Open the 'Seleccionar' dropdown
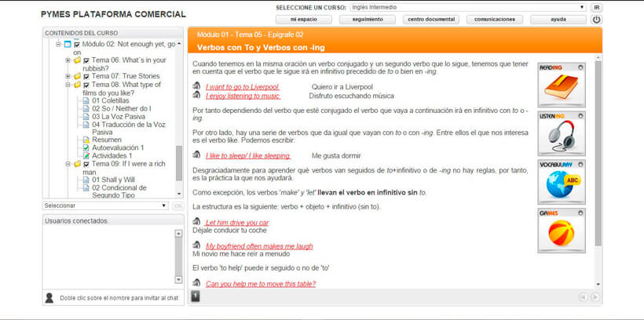The image size is (644, 320). 105,205
